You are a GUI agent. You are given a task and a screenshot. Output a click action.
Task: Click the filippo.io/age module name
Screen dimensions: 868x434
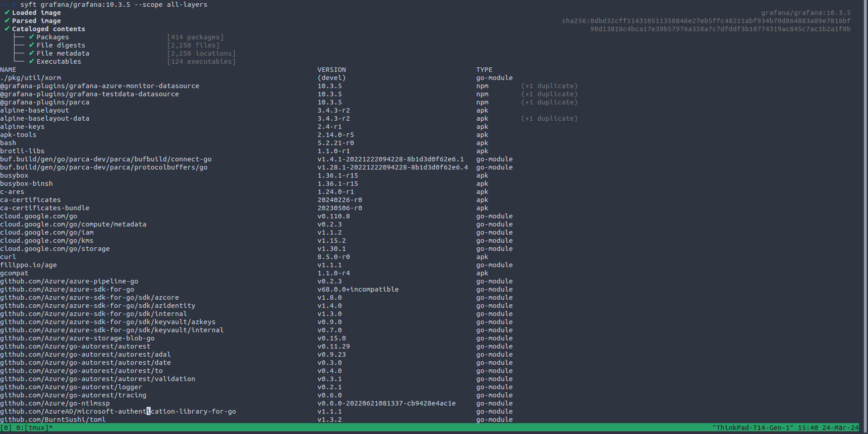click(x=28, y=265)
